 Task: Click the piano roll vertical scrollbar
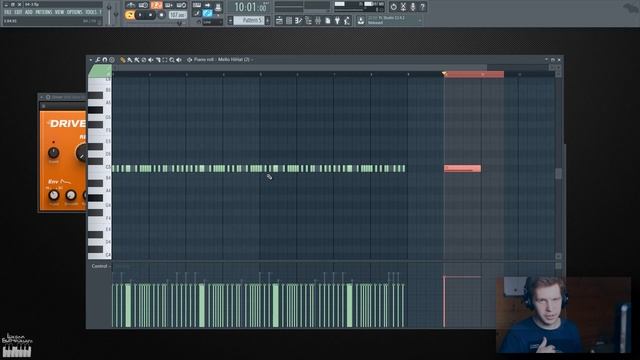coord(558,173)
